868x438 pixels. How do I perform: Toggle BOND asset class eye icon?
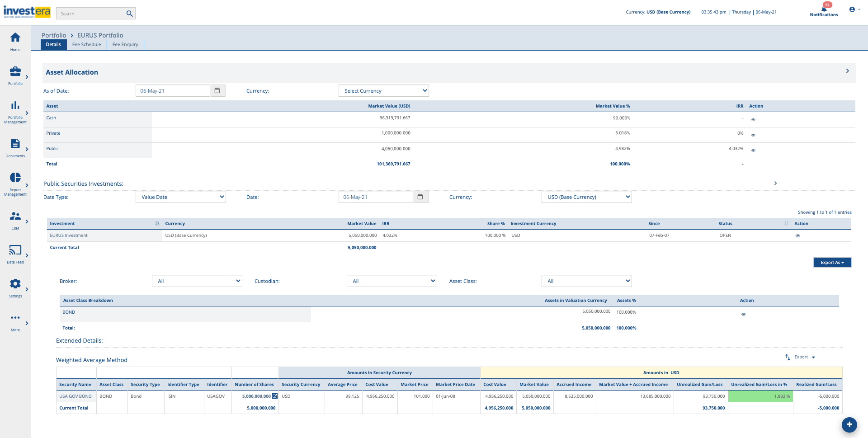[x=744, y=314]
